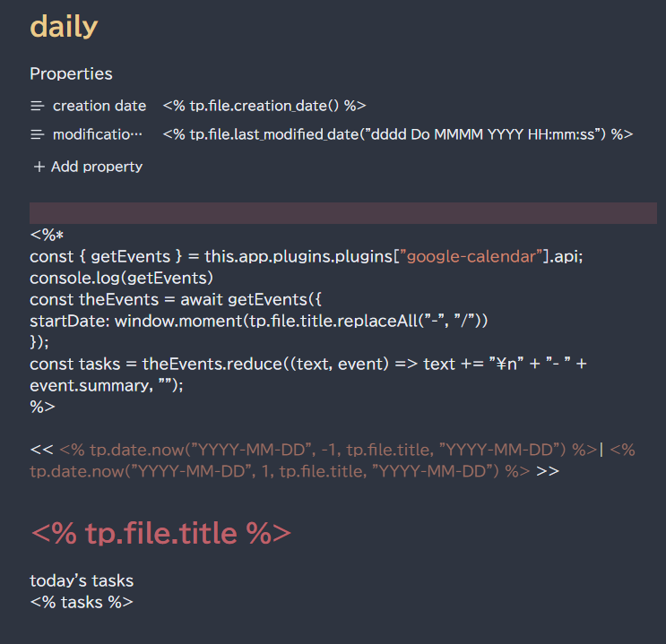Collapse the Properties section heading
Image resolution: width=666 pixels, height=644 pixels.
(x=71, y=73)
